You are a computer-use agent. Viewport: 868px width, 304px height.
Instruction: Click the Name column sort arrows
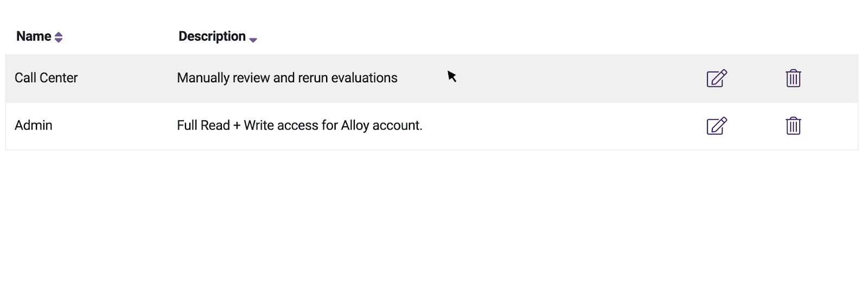[x=59, y=37]
